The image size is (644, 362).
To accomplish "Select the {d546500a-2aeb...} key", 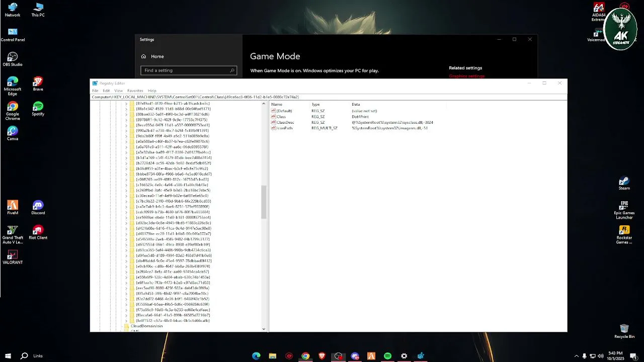I will [173, 239].
